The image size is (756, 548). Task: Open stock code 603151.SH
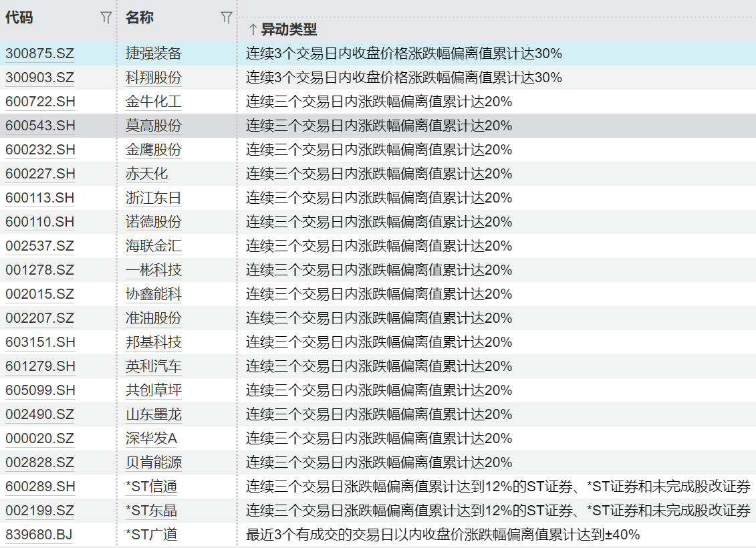coord(41,343)
